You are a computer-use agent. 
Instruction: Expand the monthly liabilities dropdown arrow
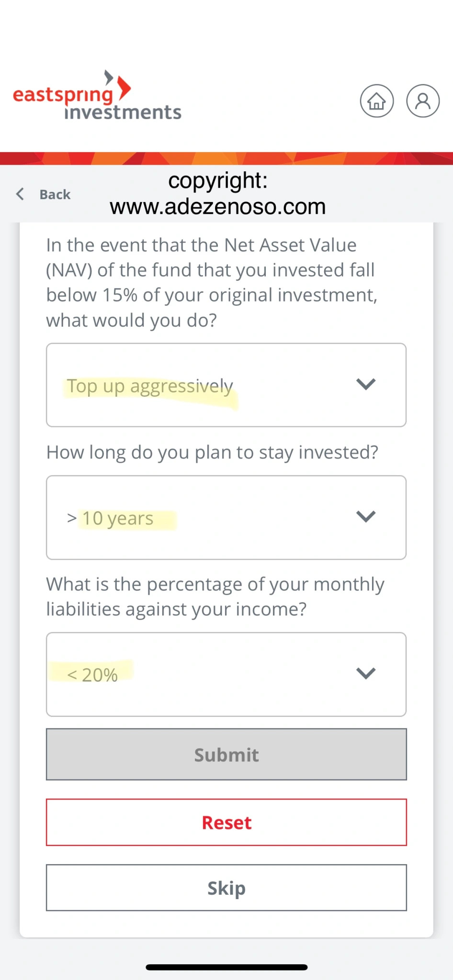click(366, 674)
